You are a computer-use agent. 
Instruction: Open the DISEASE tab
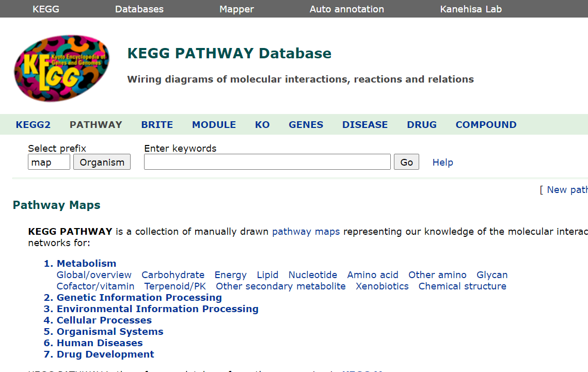(365, 125)
